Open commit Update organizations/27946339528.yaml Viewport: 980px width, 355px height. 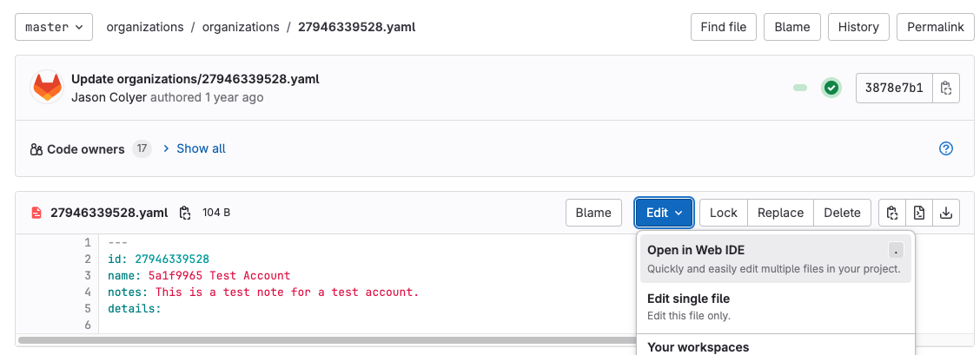(195, 79)
